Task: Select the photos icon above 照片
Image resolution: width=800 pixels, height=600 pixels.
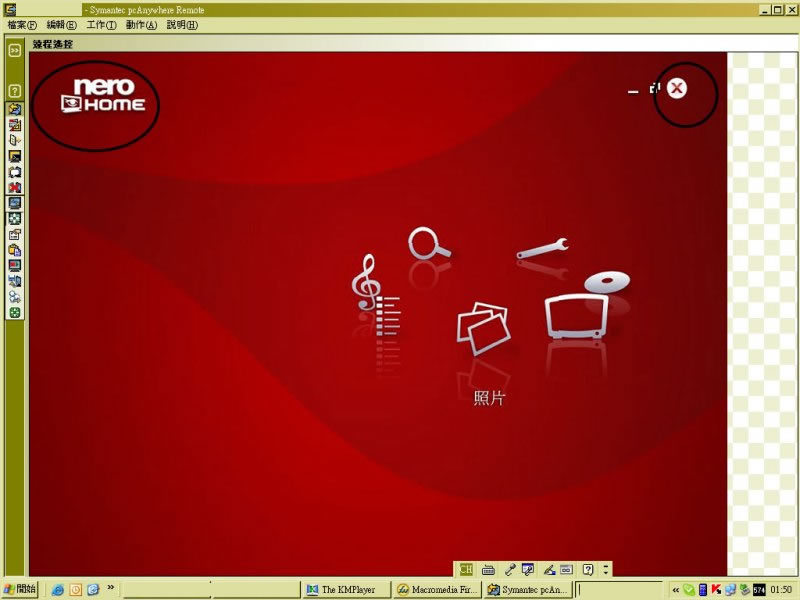Action: [x=483, y=329]
